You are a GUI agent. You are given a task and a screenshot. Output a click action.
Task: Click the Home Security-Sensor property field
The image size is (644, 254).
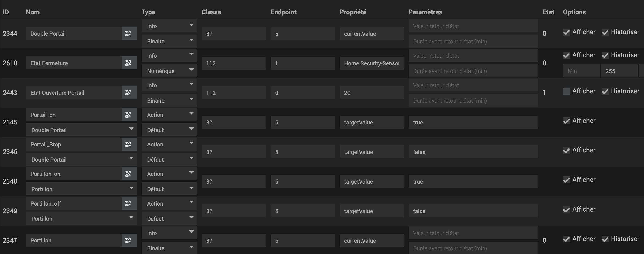372,63
